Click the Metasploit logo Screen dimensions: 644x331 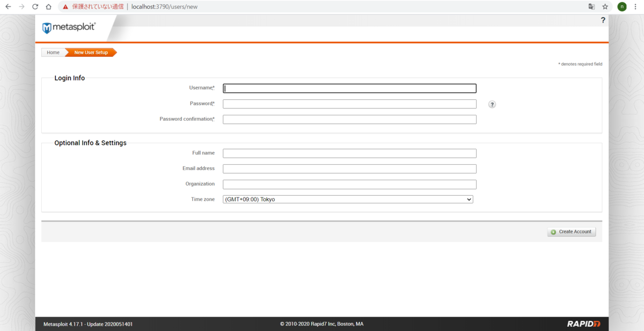point(69,28)
